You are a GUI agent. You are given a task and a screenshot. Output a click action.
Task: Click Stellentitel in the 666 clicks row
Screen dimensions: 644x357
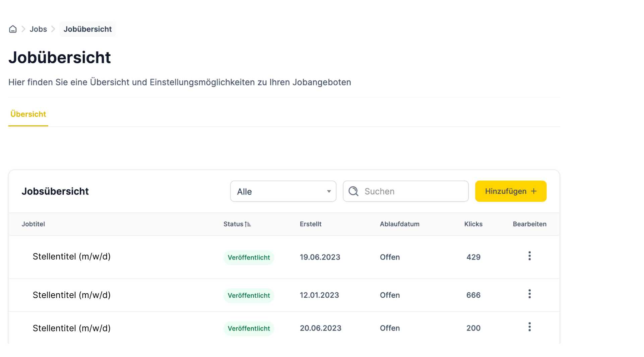(x=72, y=295)
